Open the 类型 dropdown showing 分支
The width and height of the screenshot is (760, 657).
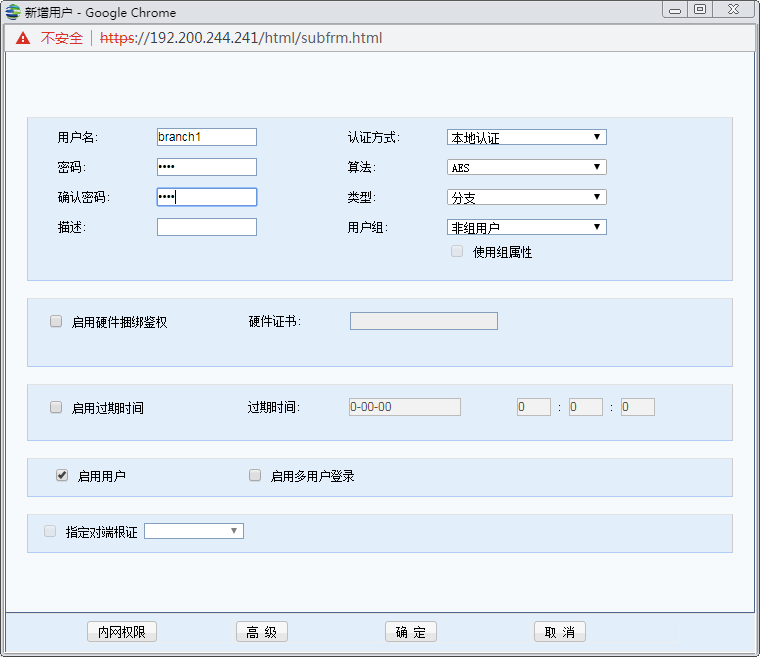click(526, 197)
